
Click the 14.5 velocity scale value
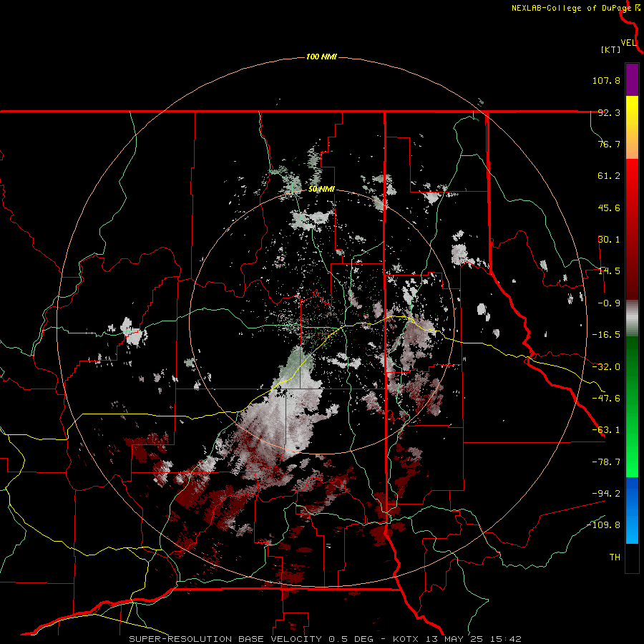[x=609, y=271]
